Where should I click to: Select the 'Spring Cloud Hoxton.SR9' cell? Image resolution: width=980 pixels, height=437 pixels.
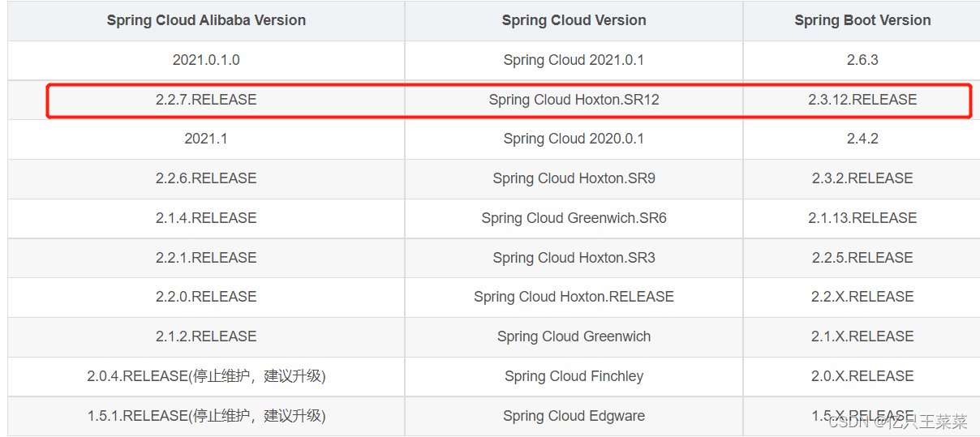click(x=574, y=178)
